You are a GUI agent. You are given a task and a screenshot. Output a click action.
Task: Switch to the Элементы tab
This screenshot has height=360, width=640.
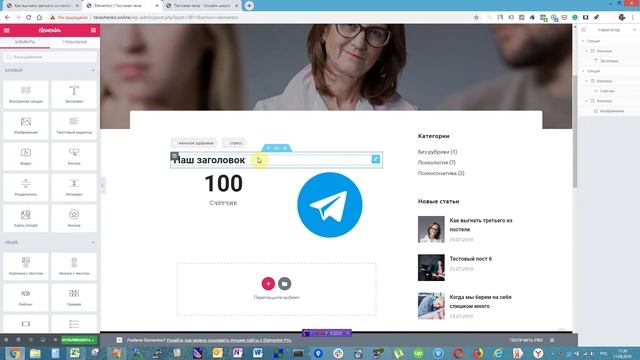(x=25, y=42)
